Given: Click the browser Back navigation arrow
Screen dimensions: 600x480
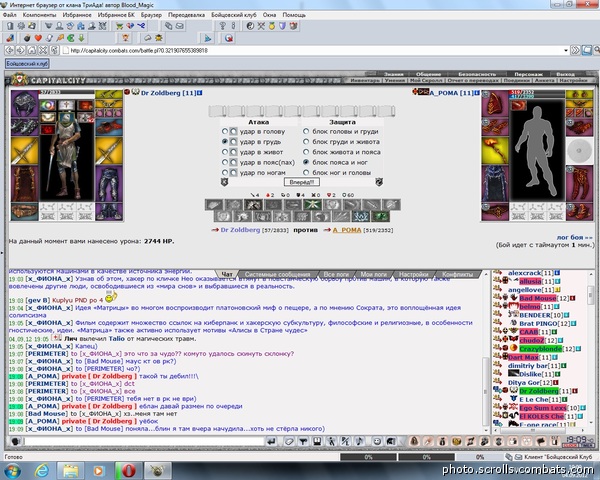Looking at the screenshot, I should [10, 50].
